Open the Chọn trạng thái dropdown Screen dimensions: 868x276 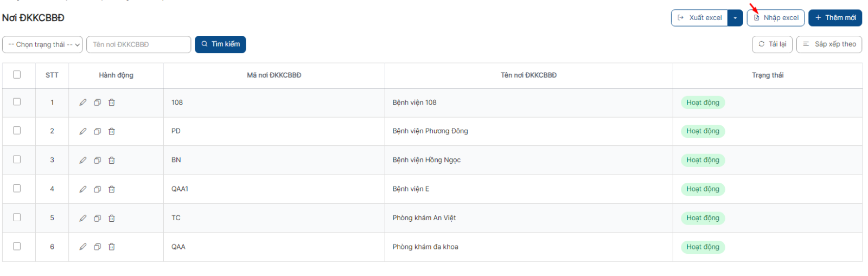point(42,44)
